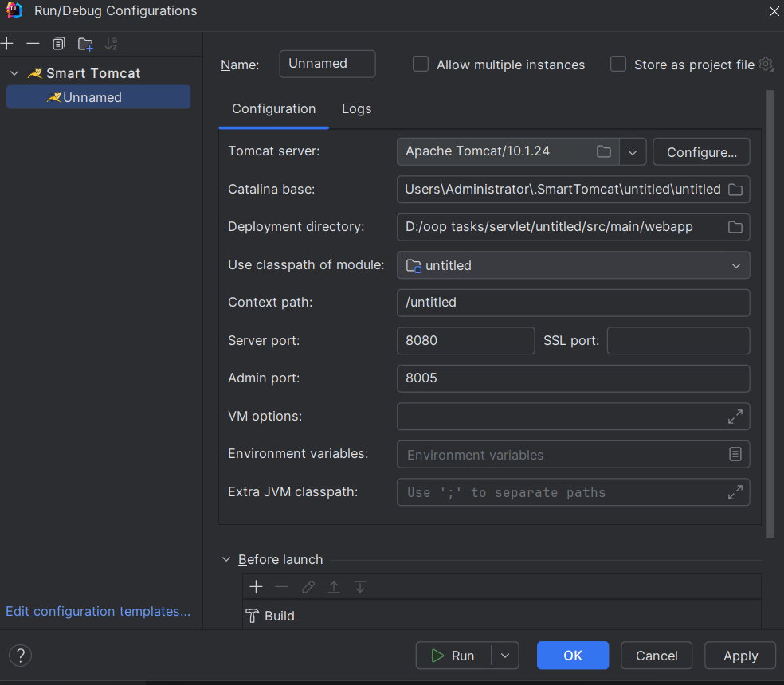Open the Environment variables editor icon
Viewport: 784px width, 685px height.
point(735,454)
